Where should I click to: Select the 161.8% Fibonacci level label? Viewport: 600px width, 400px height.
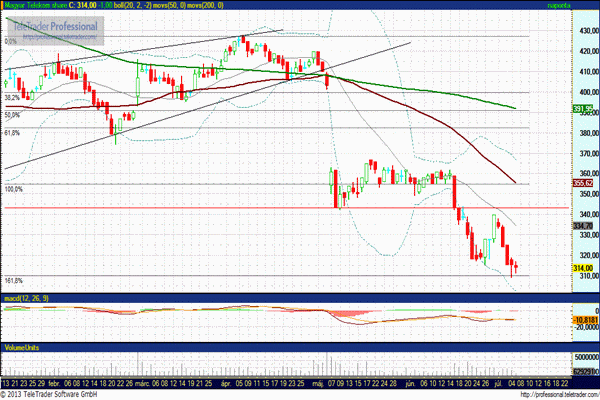13,280
